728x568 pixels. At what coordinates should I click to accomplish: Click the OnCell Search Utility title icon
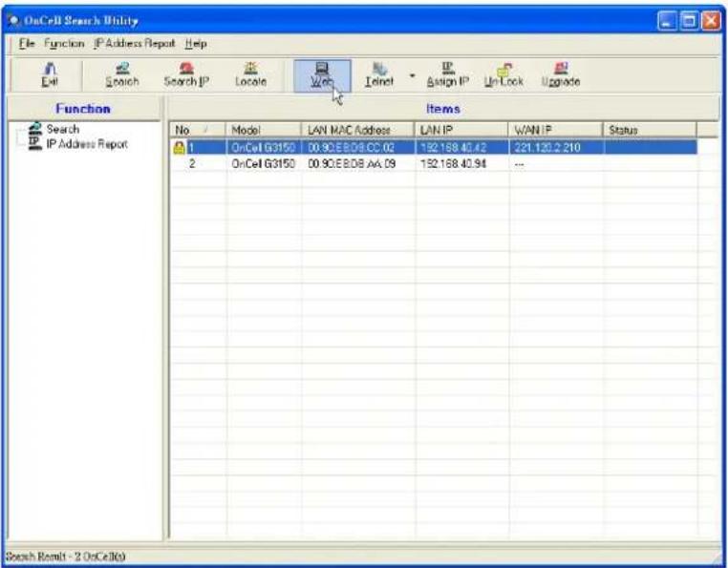(x=13, y=20)
